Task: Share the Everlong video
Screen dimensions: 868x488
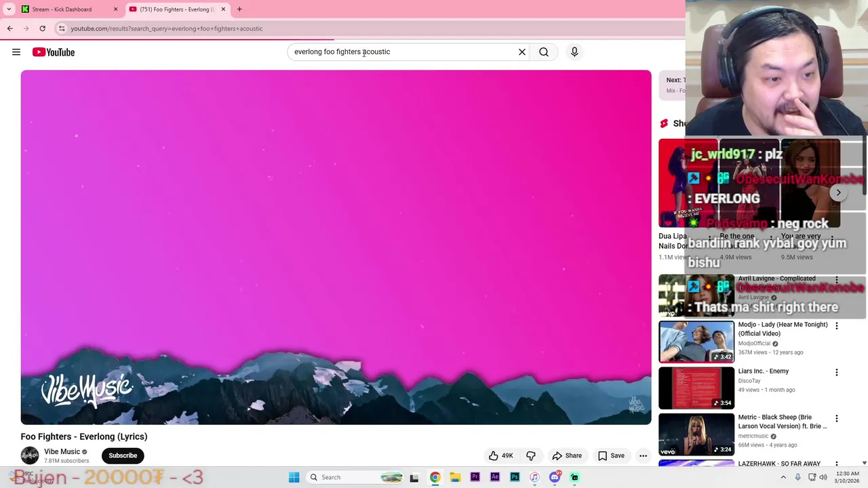Action: (x=567, y=455)
